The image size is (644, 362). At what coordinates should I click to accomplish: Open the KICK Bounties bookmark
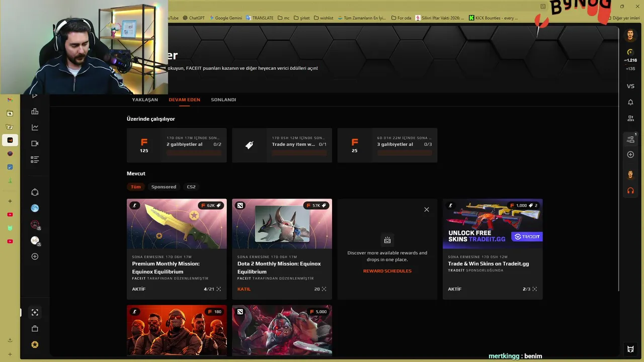[494, 18]
